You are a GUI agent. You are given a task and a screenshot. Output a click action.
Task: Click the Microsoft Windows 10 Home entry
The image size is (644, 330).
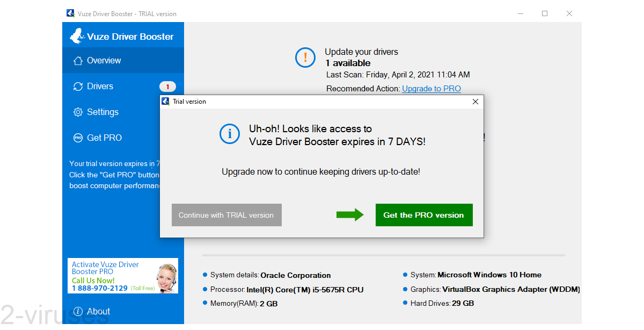pyautogui.click(x=476, y=275)
